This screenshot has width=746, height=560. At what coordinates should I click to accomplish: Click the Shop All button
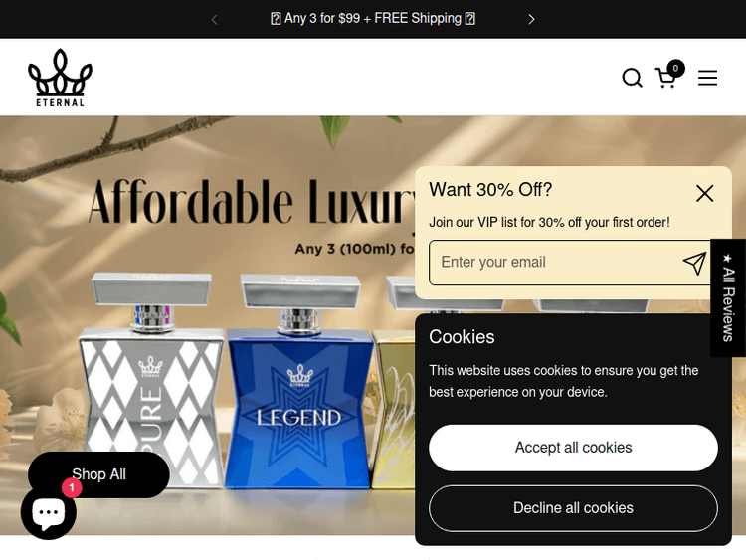pyautogui.click(x=98, y=474)
